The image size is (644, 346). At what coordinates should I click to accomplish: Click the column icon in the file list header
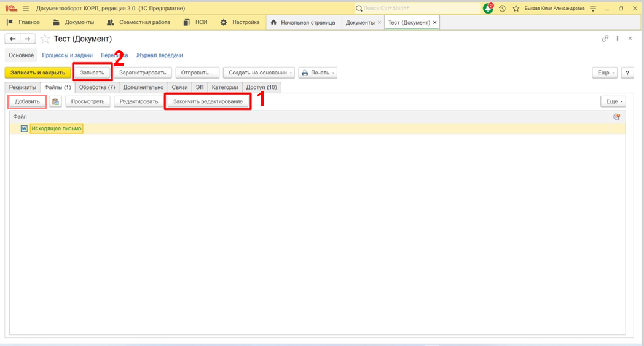(616, 117)
